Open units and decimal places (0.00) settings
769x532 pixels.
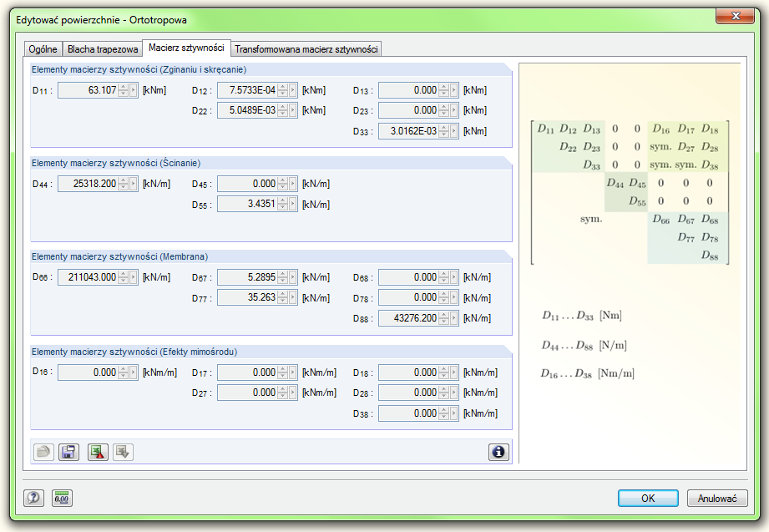[62, 498]
